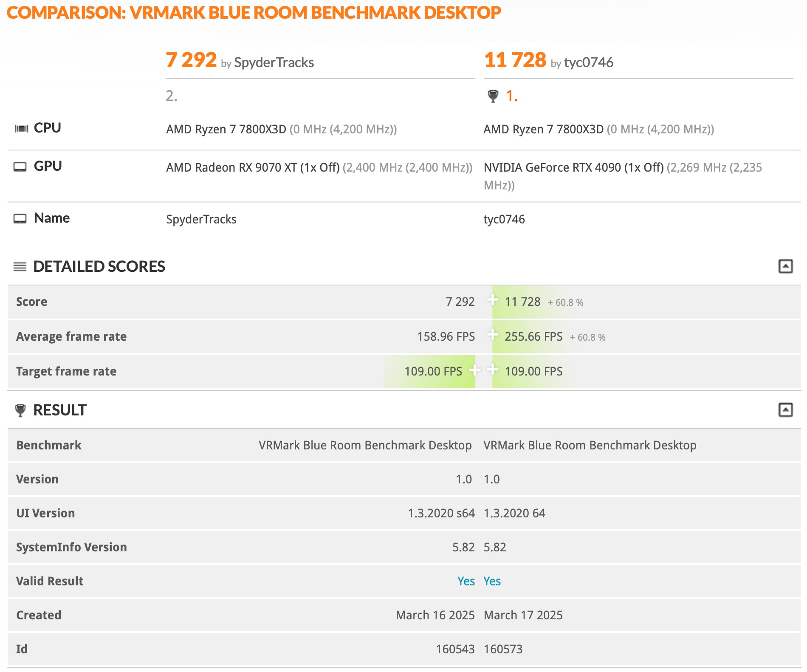The image size is (807, 672).
Task: Click the 7 292 headline score
Action: [191, 60]
